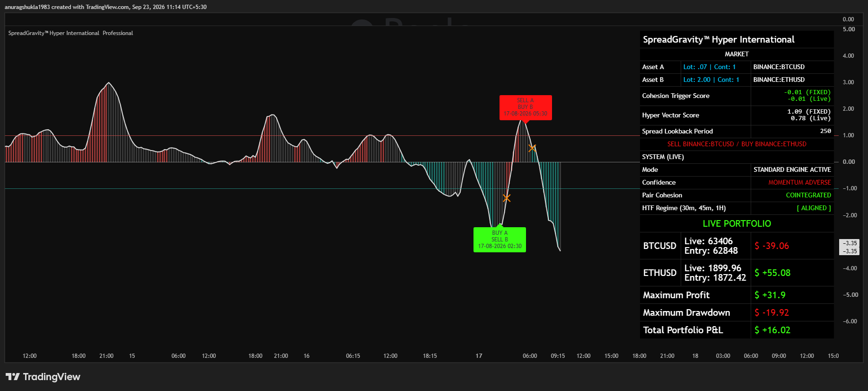Click the 'Entry: 62848' BTC entry price
868x391 pixels.
click(711, 251)
